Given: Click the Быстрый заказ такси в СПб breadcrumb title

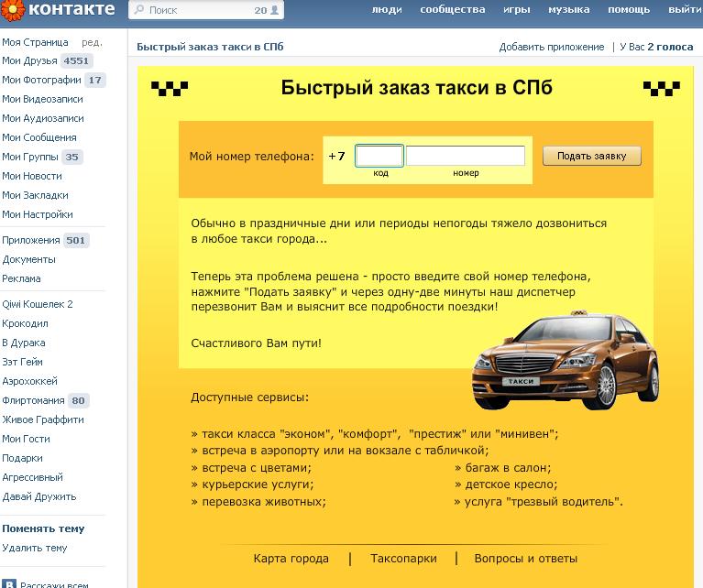Looking at the screenshot, I should pos(210,47).
